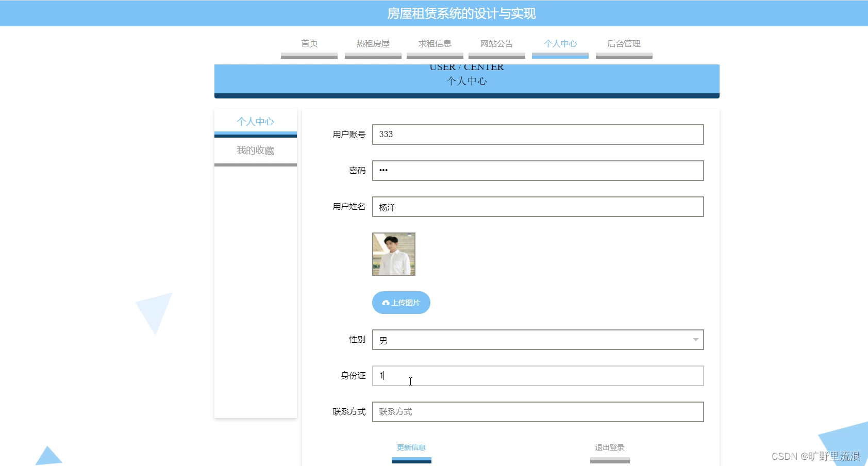The image size is (868, 466).
Task: Click the 密码 password field
Action: (538, 171)
